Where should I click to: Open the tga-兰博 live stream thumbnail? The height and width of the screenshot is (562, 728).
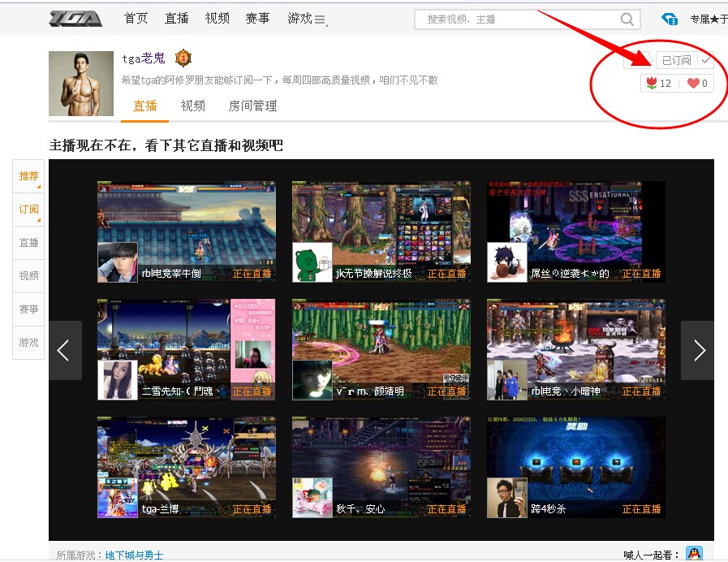coord(186,467)
